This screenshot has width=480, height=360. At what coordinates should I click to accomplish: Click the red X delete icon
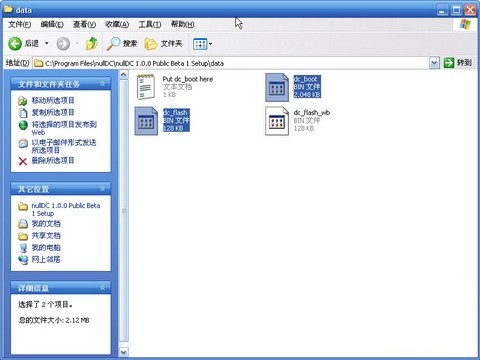pyautogui.click(x=23, y=161)
